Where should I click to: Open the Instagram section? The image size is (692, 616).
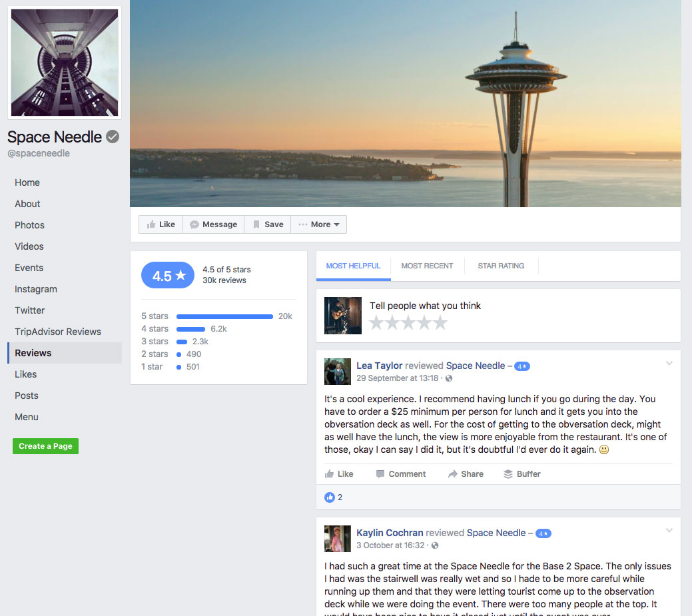(x=36, y=289)
